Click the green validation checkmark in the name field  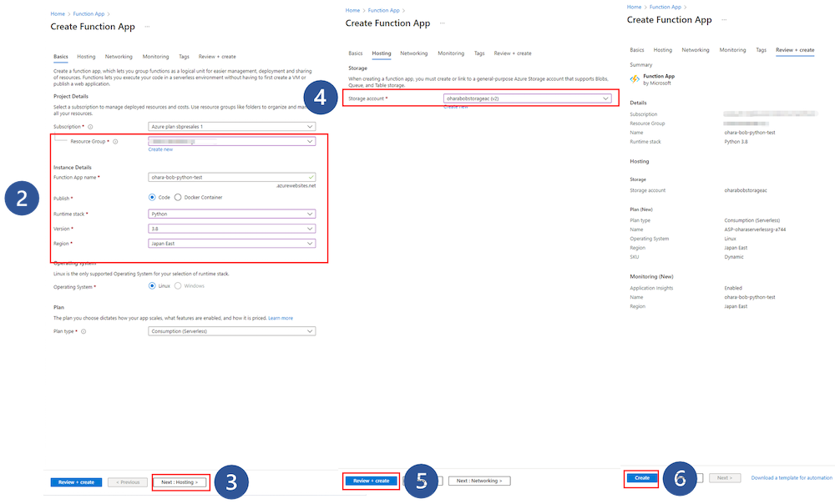click(311, 177)
